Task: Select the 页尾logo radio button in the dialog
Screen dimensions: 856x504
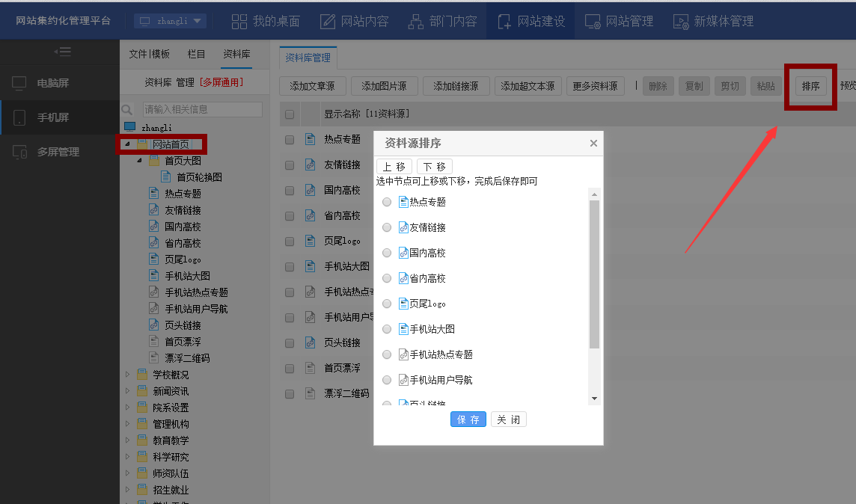Action: (x=387, y=304)
